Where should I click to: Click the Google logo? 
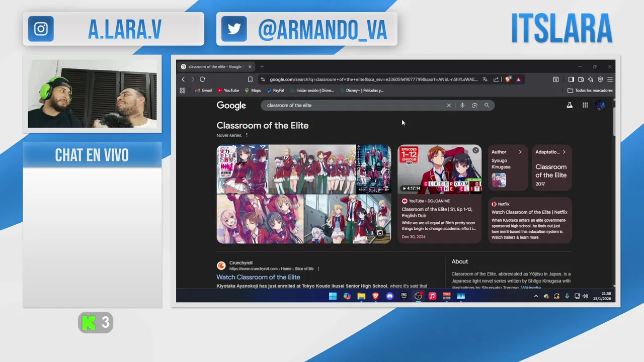click(x=231, y=106)
